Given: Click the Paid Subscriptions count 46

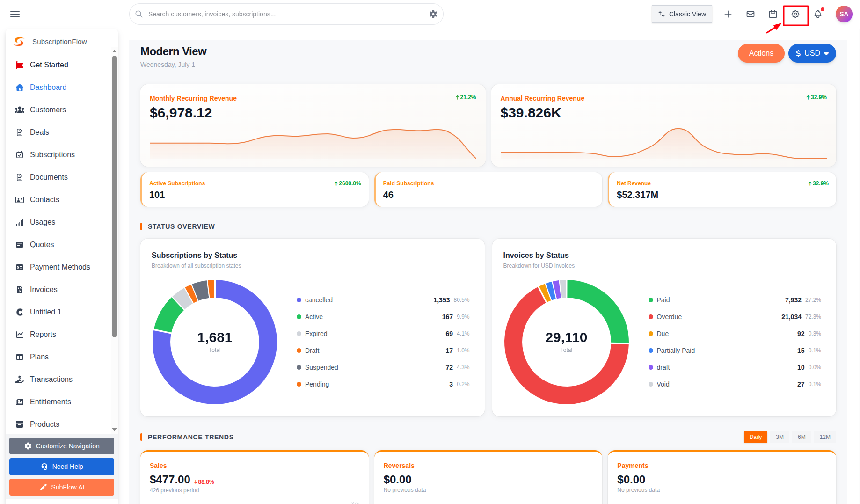Looking at the screenshot, I should (388, 195).
